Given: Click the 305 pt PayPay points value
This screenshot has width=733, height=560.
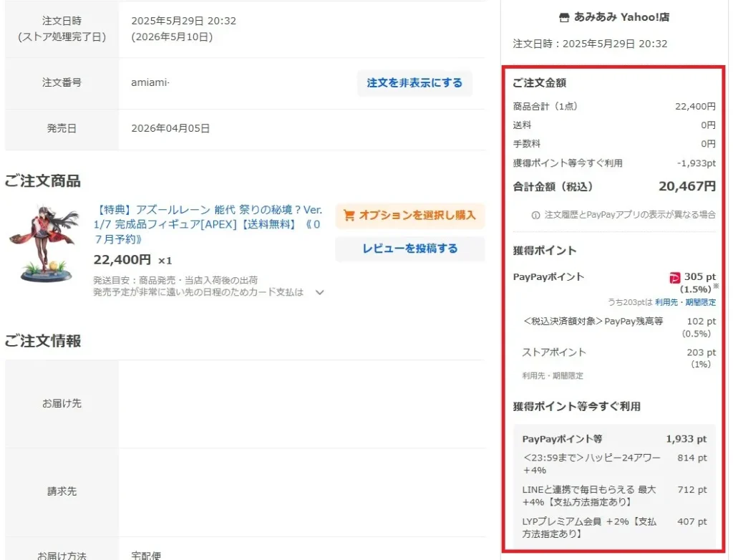Looking at the screenshot, I should tap(700, 277).
